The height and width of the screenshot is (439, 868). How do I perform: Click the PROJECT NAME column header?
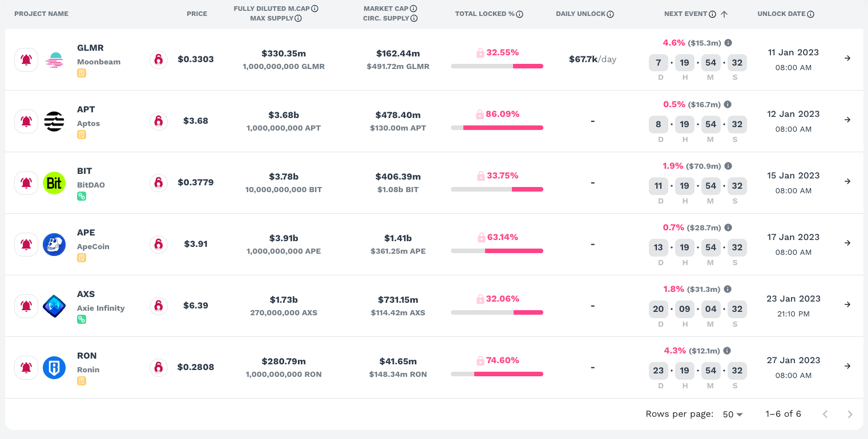click(x=41, y=13)
